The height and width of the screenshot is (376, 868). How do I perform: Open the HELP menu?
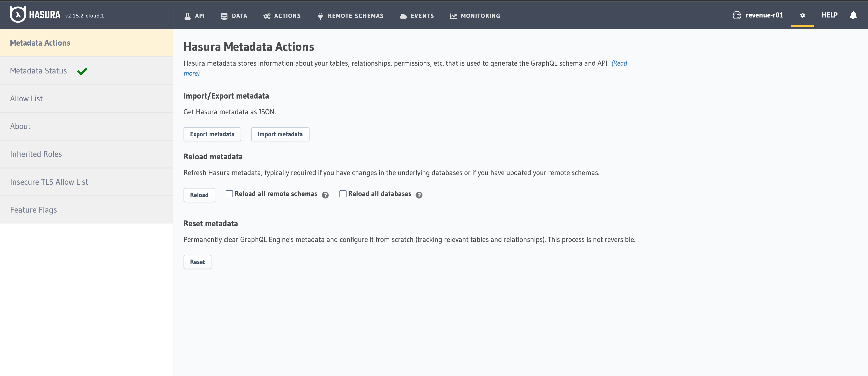point(829,15)
